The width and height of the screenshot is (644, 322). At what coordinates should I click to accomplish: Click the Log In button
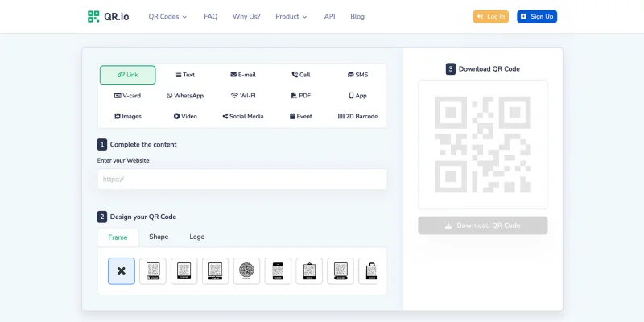[490, 16]
